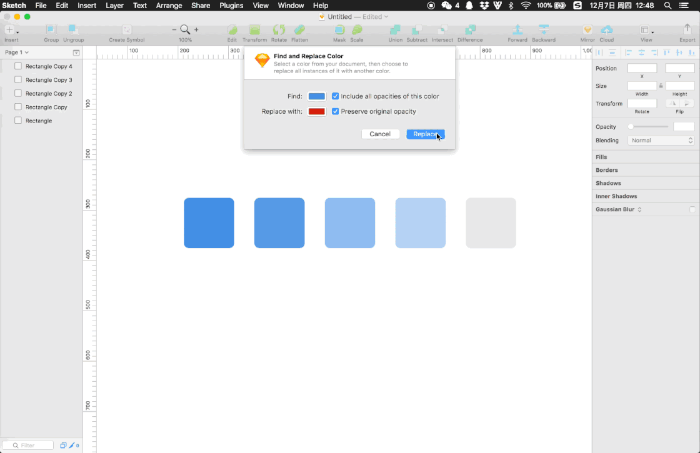Click the Subtract boolean icon
700x453 pixels.
click(417, 30)
